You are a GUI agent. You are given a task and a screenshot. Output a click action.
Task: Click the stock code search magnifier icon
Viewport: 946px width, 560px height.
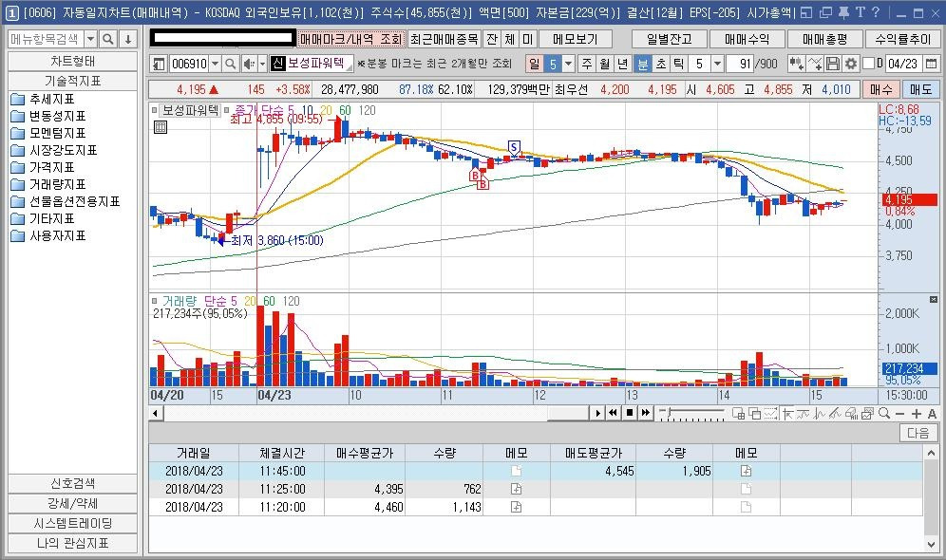click(x=231, y=64)
